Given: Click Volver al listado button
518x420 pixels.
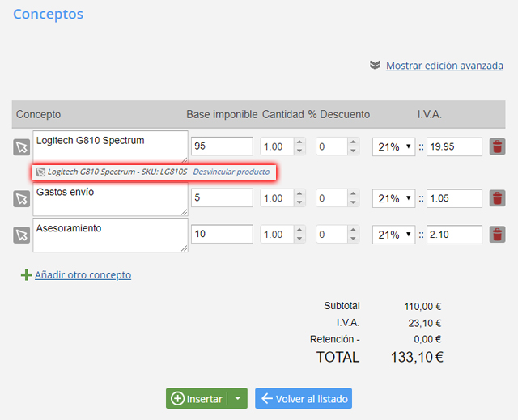Looking at the screenshot, I should click(304, 398).
